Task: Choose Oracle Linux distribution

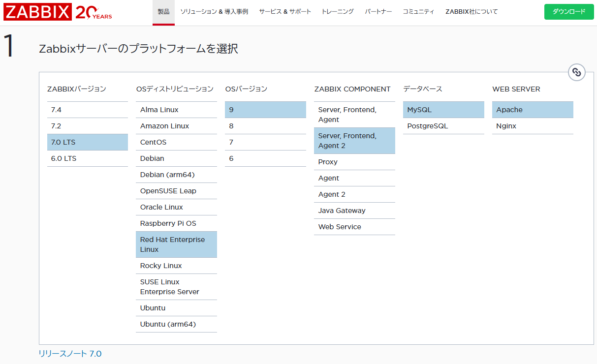Action: click(177, 207)
